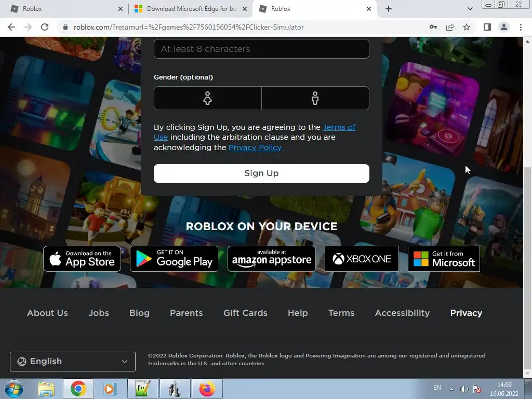The image size is (532, 399).
Task: Click the page scrollbar thumb
Action: 528,268
